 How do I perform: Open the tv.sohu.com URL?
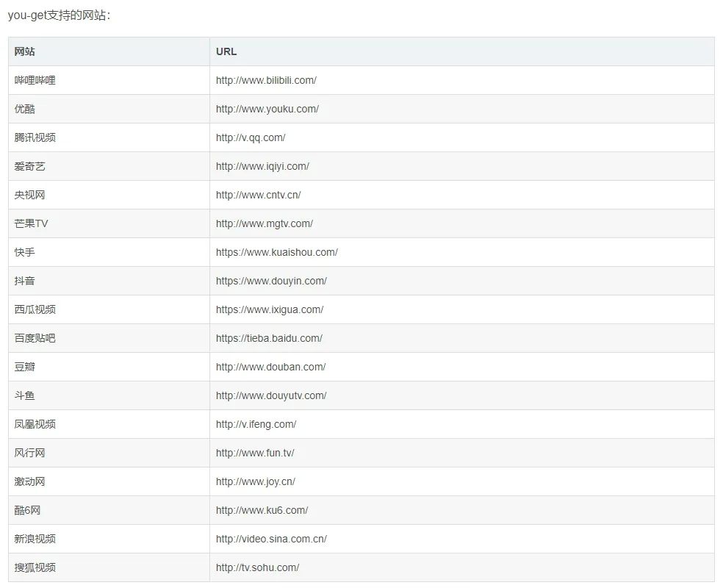pos(257,567)
